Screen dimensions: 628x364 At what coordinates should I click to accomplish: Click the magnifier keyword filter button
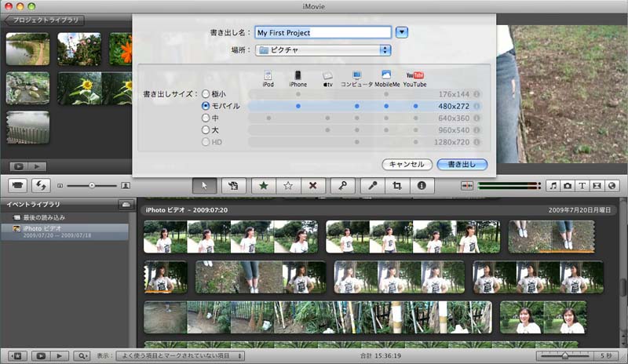coord(82,355)
